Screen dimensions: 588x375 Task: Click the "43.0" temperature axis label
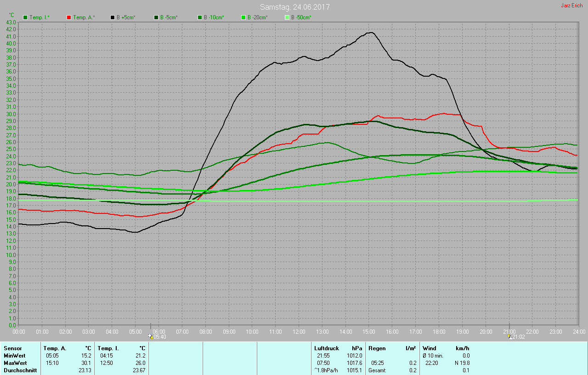point(11,22)
